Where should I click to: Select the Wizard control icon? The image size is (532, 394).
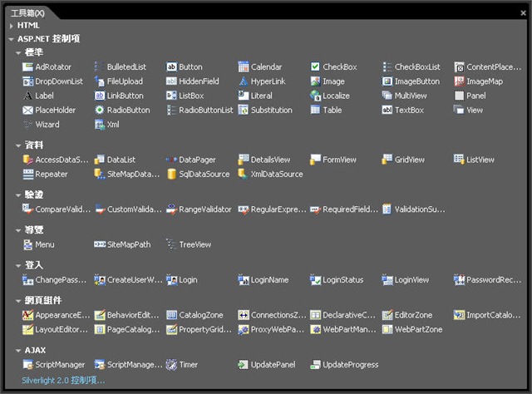point(27,125)
